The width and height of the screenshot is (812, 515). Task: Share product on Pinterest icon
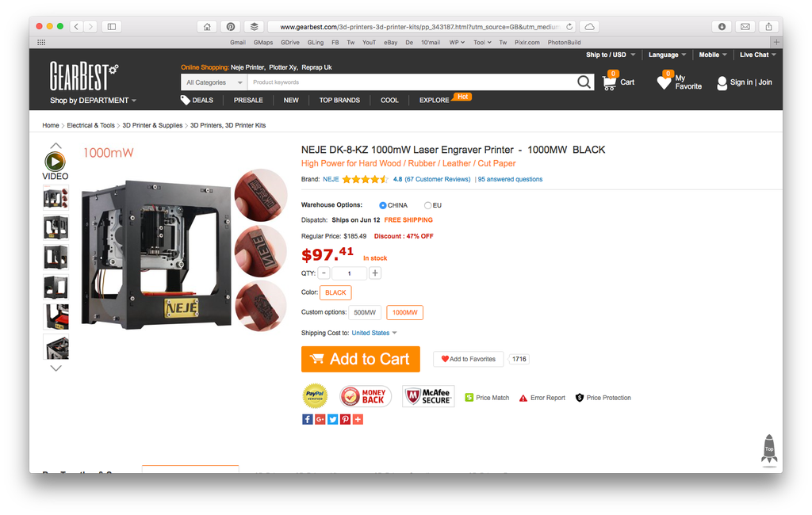click(x=346, y=419)
